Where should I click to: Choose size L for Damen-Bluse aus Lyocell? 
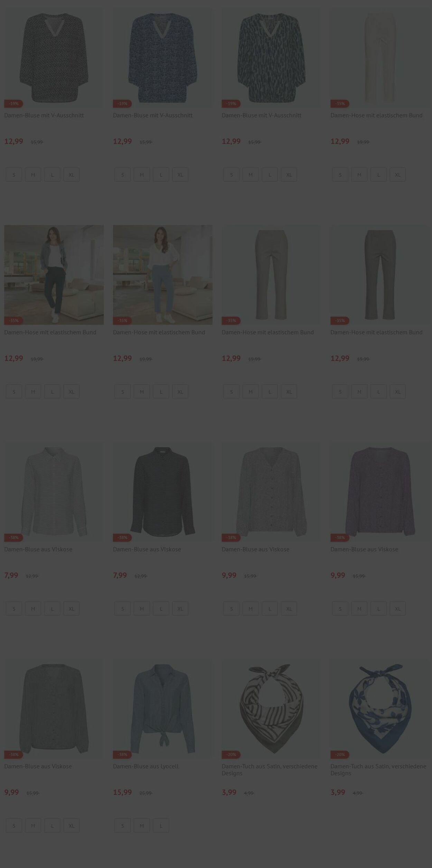pyautogui.click(x=161, y=825)
